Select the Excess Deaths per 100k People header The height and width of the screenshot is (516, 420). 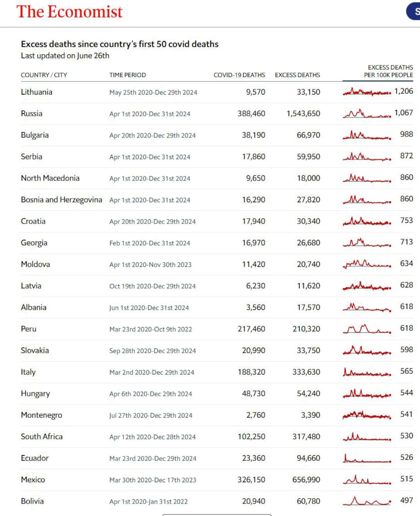tap(388, 71)
